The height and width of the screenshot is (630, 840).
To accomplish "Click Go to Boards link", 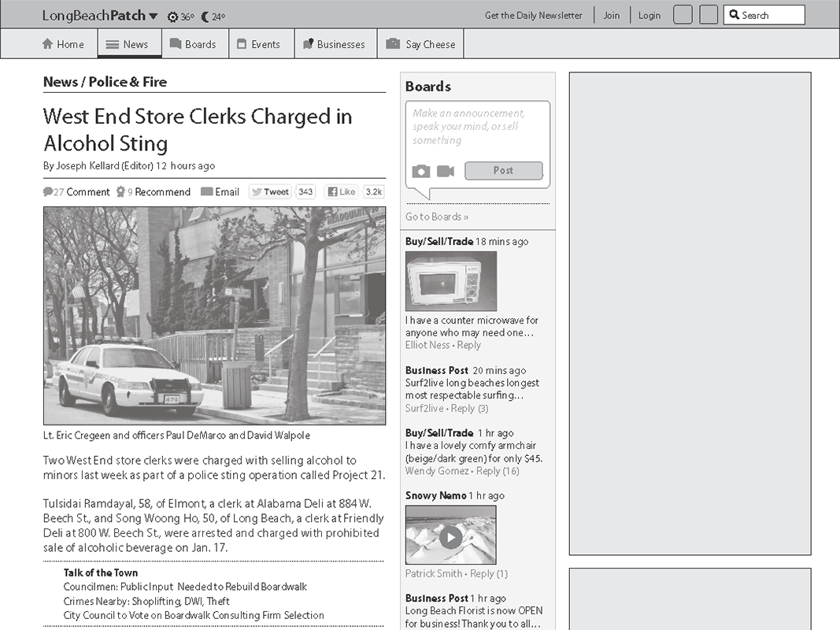I will point(437,217).
